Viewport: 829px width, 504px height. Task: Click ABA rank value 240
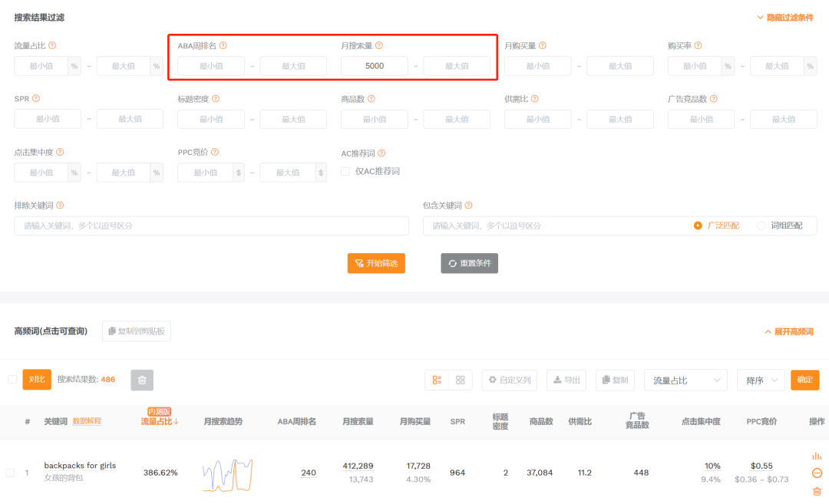coord(309,473)
